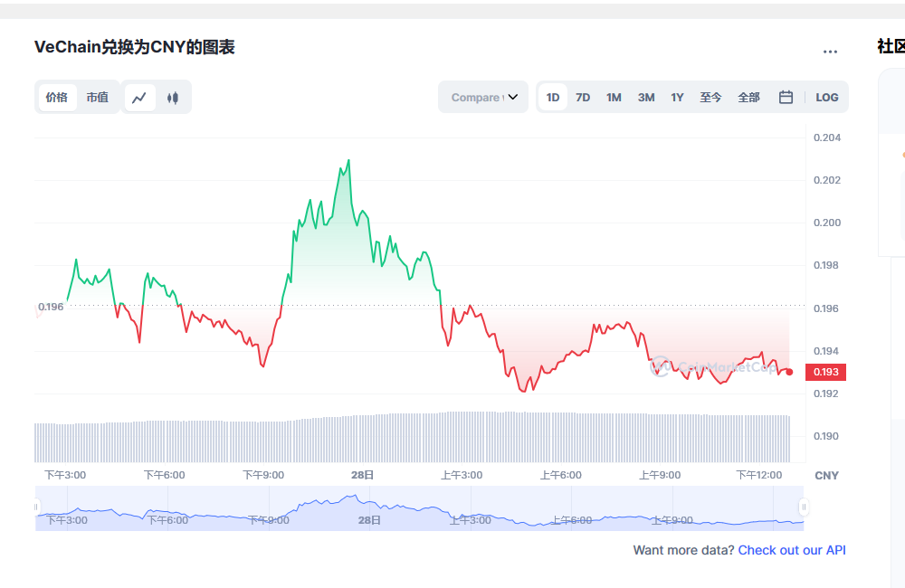Select the 3M time range
The height and width of the screenshot is (588, 905).
coord(646,98)
